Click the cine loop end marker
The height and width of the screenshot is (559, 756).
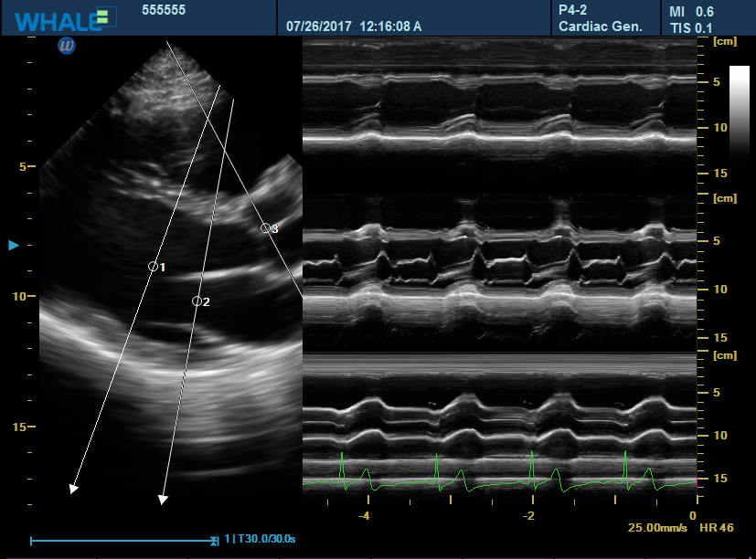pos(215,540)
